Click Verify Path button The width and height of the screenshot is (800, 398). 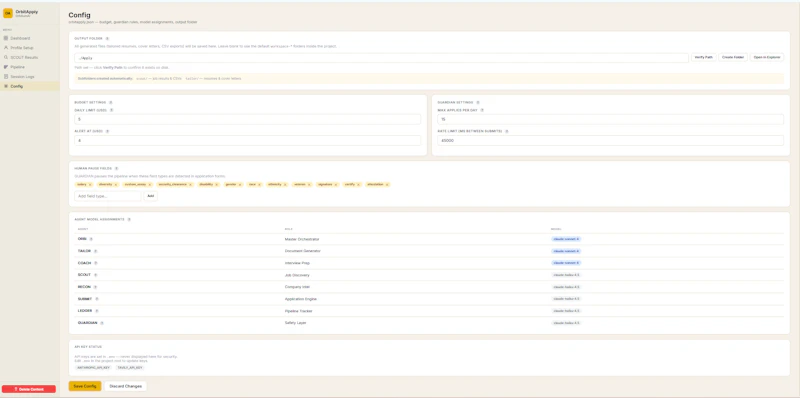point(704,57)
